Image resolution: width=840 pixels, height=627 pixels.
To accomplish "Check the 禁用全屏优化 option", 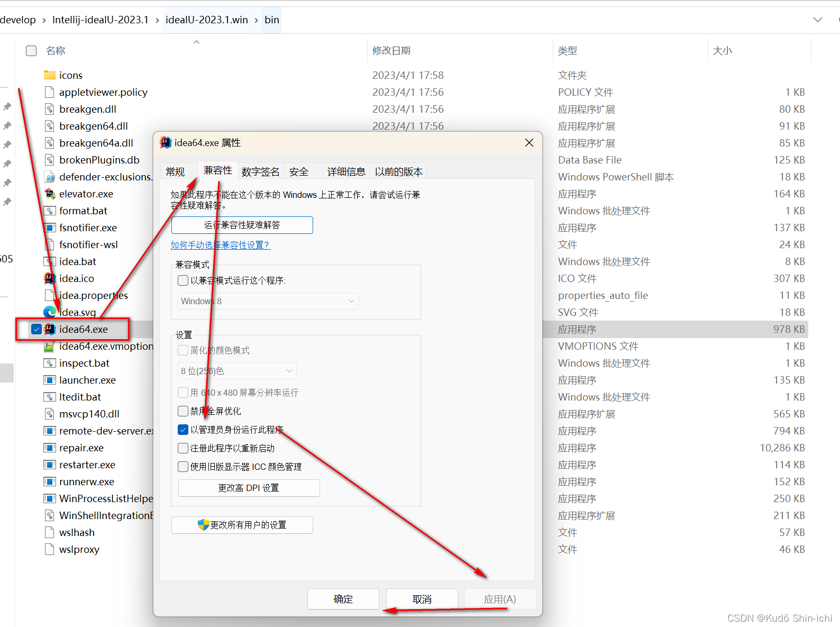I will click(x=183, y=411).
